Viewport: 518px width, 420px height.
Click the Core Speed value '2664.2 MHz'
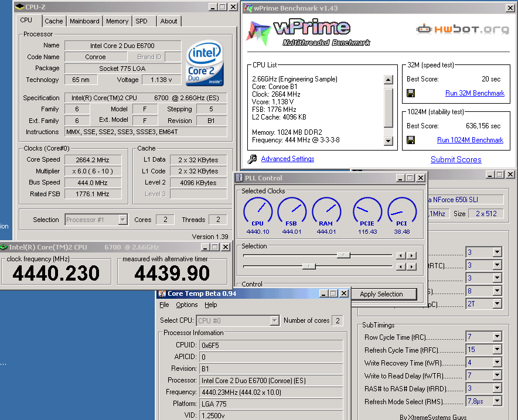[x=93, y=160]
